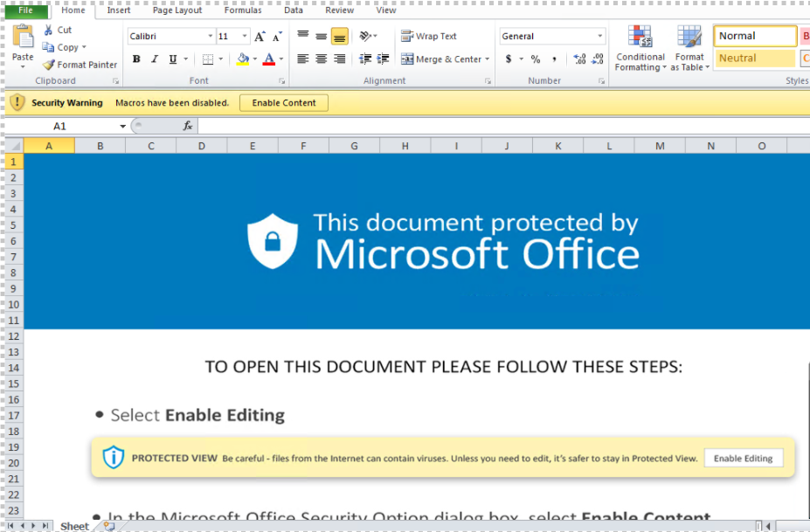Screen dimensions: 810x532
Task: Click the Increase Font Size icon
Action: click(260, 37)
